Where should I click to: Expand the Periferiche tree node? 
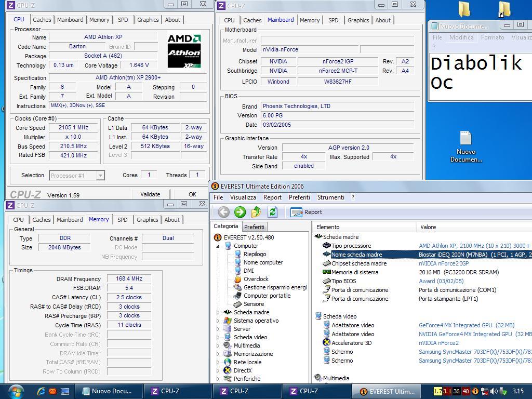click(218, 379)
